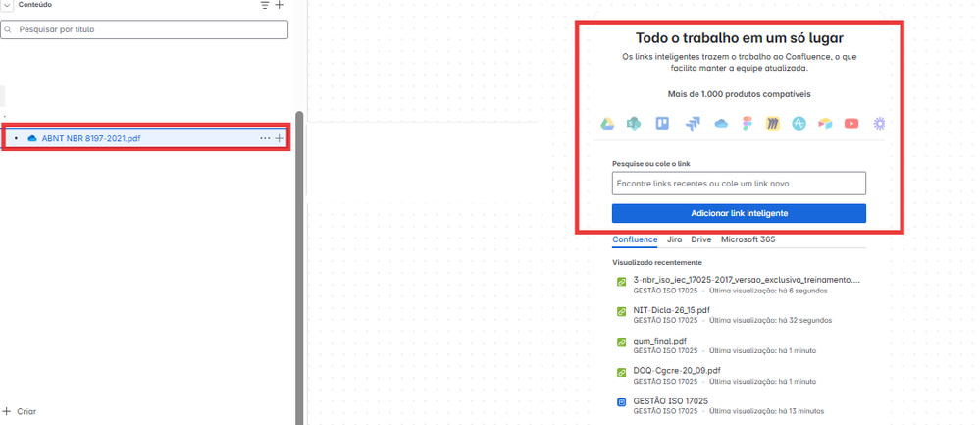Screen dimensions: 980x425
Task: Click the purple sunburst product icon
Action: pos(879,124)
